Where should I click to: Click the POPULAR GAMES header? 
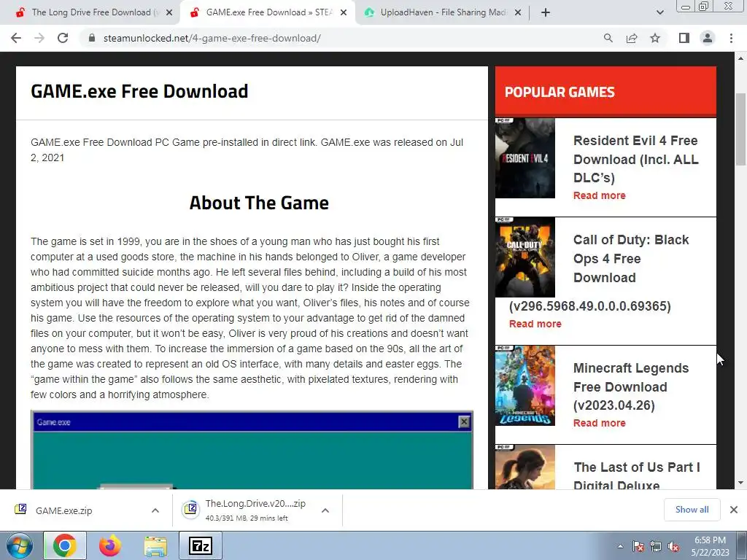[x=560, y=92]
